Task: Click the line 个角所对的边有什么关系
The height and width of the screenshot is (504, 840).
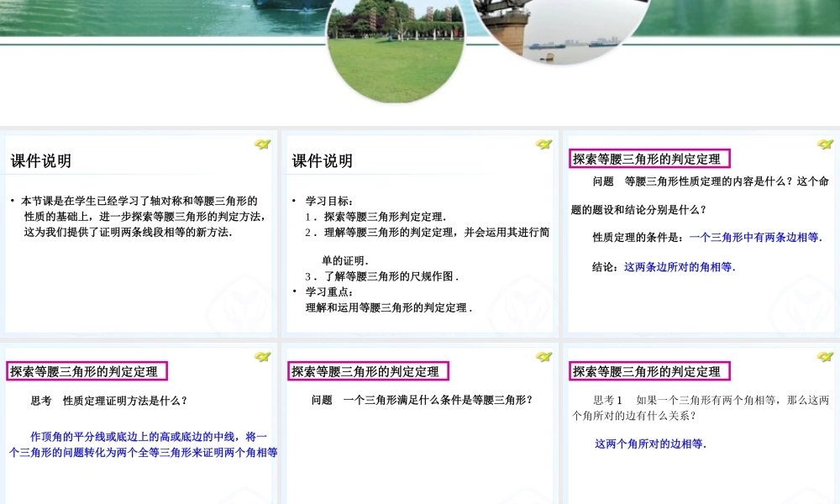Action: point(633,416)
